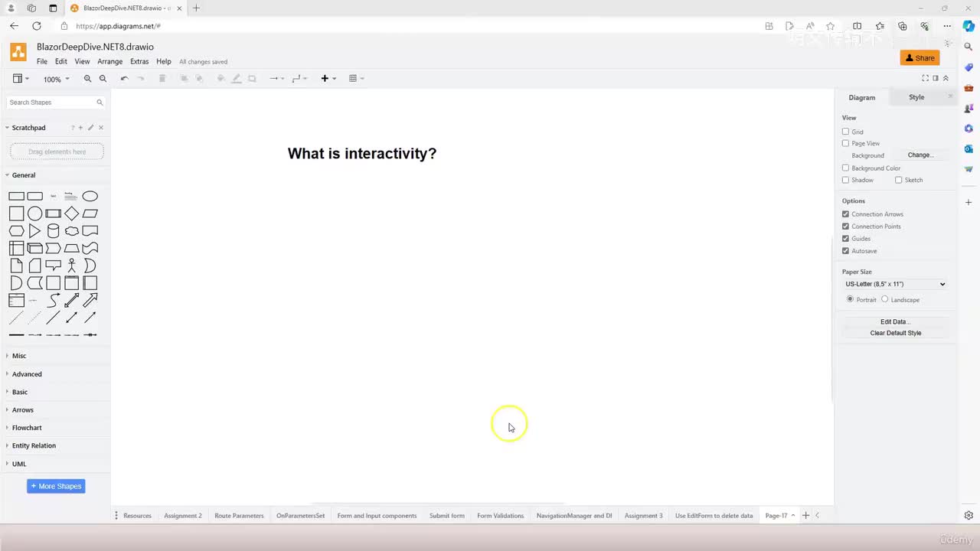Select the ellipse shape in General palette
This screenshot has height=551, width=980.
pos(90,197)
